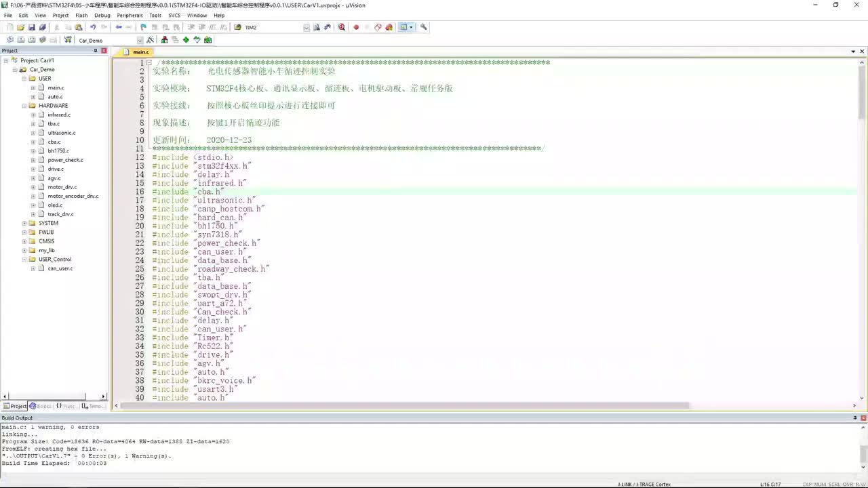Click the Save All toolbar icon

tap(42, 27)
